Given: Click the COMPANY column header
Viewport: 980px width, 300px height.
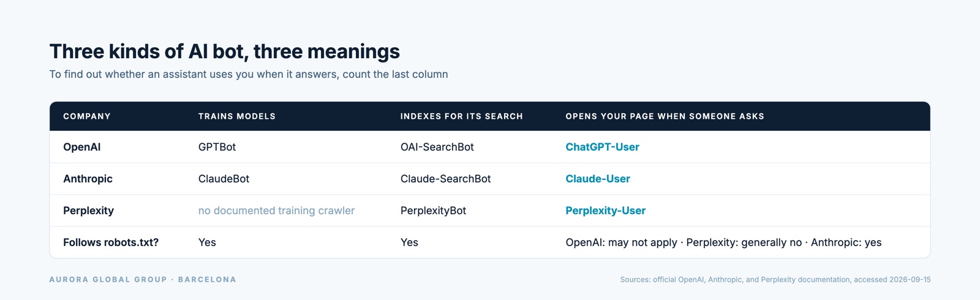Looking at the screenshot, I should 87,116.
